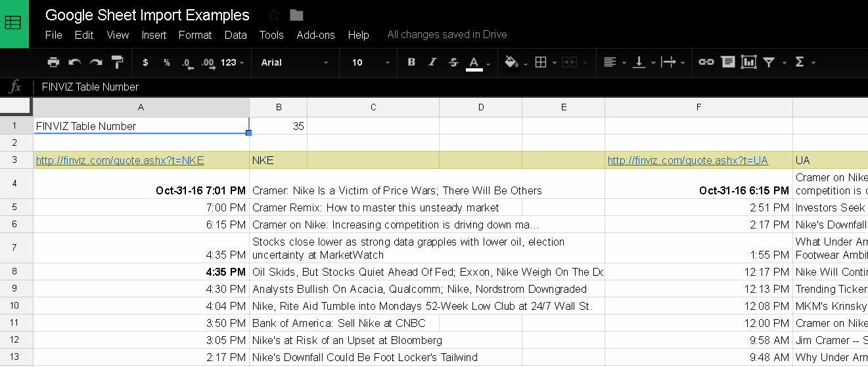
Task: Select row 3 header
Action: pos(16,160)
